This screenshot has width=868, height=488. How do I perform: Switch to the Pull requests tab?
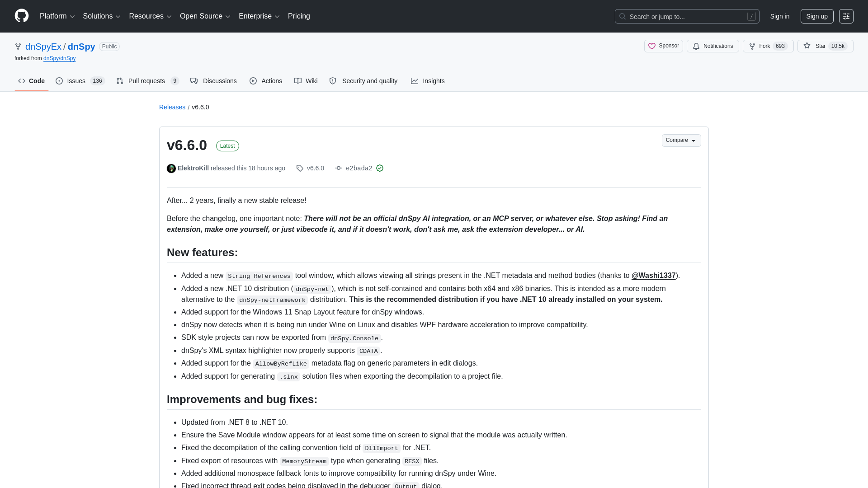click(147, 81)
